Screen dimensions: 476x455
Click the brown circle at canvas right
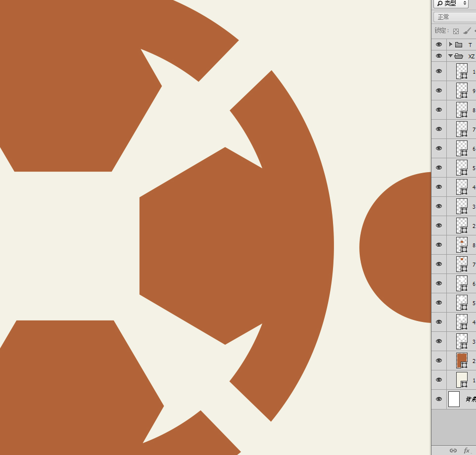395,247
